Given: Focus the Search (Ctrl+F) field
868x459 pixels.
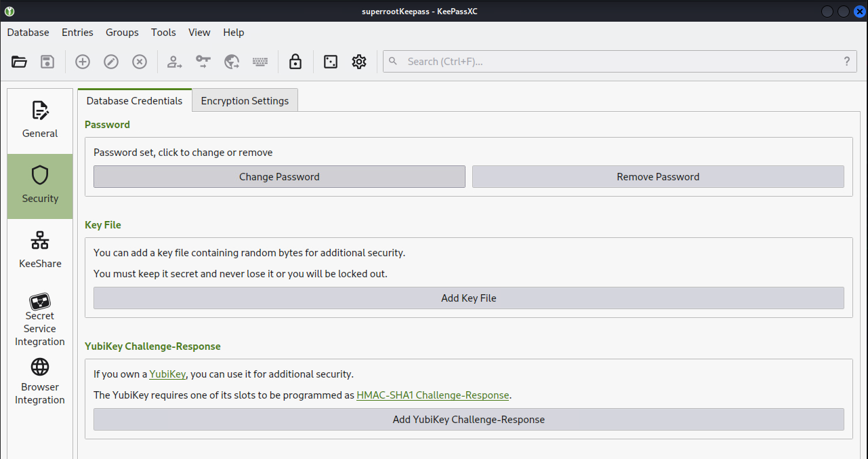Looking at the screenshot, I should (620, 61).
